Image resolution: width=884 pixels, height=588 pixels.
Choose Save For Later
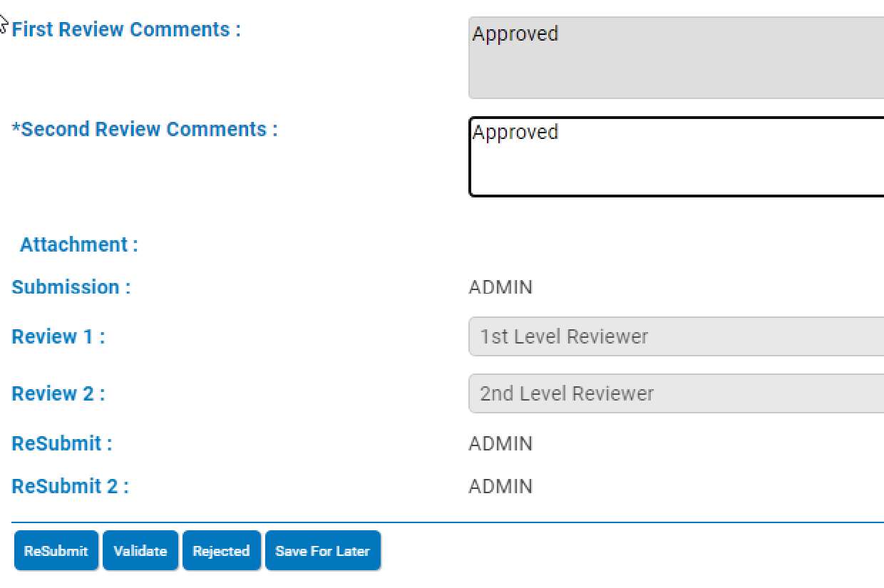(322, 551)
